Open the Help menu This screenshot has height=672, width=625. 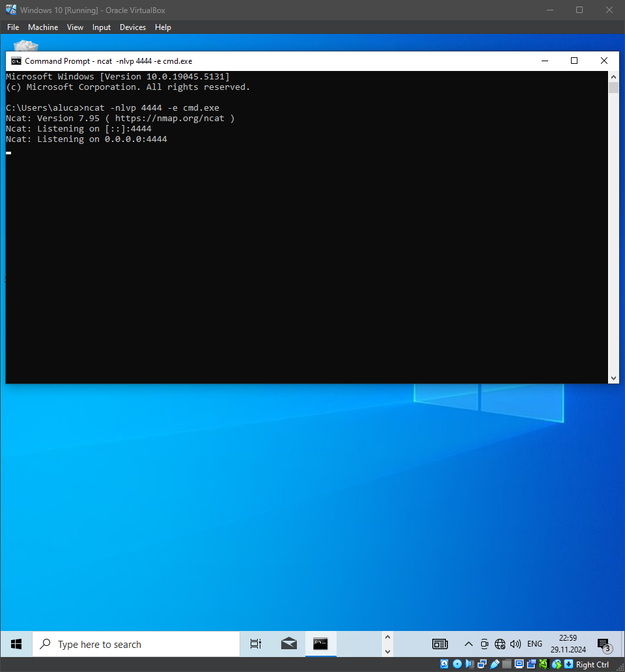163,27
